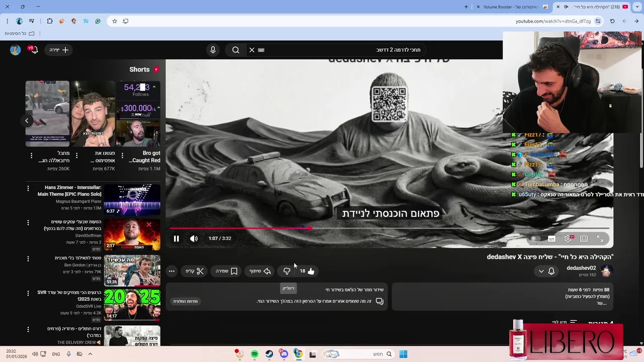Open options for the Ben Gordon video
The width and height of the screenshot is (644, 362).
tap(28, 259)
